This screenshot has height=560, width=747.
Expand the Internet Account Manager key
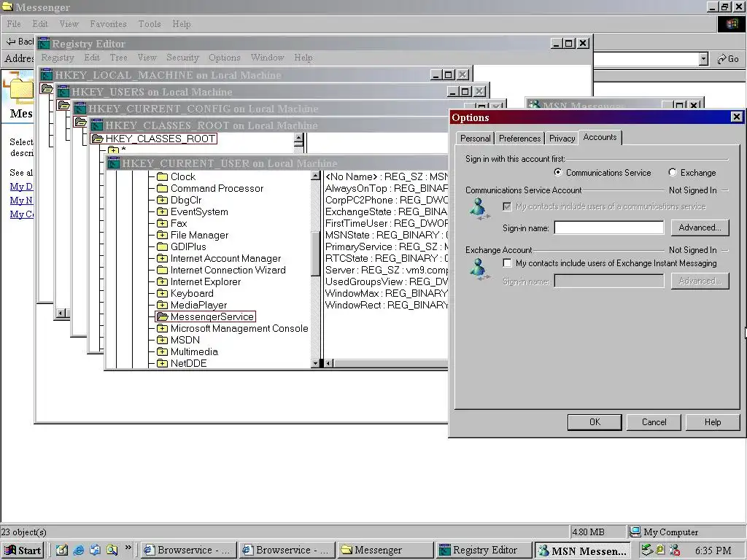(162, 259)
